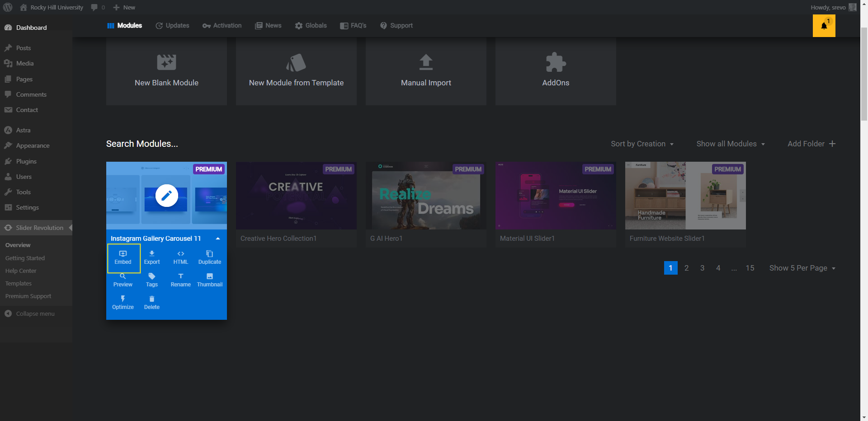Open Help Center link
Image resolution: width=868 pixels, height=421 pixels.
[x=21, y=271]
